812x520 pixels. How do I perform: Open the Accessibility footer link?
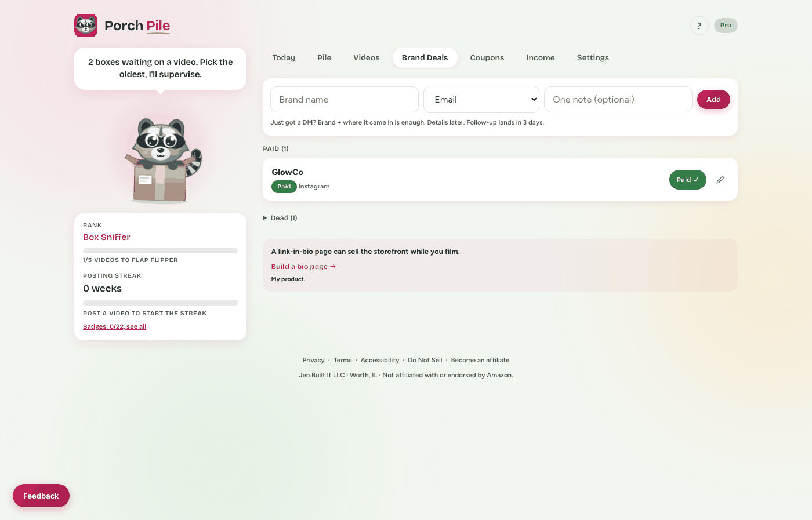point(380,361)
